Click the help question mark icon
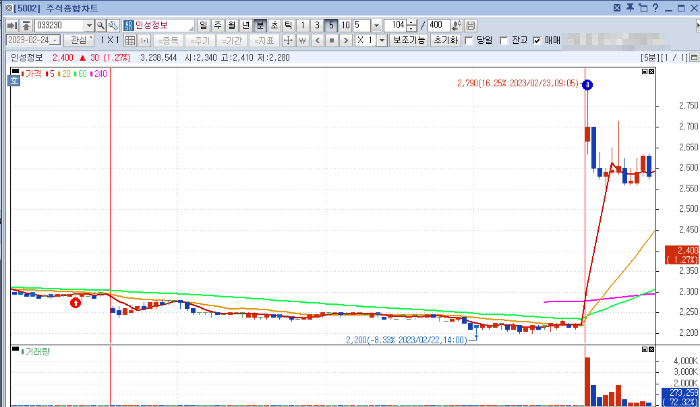Image resolution: width=700 pixels, height=407 pixels. (x=655, y=8)
